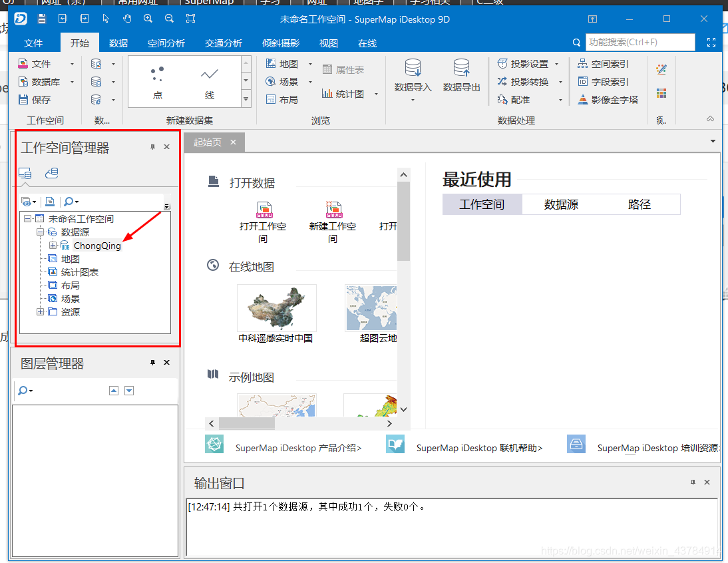
Task: Open the 文件 workspace dropdown arrow
Action: coord(72,64)
